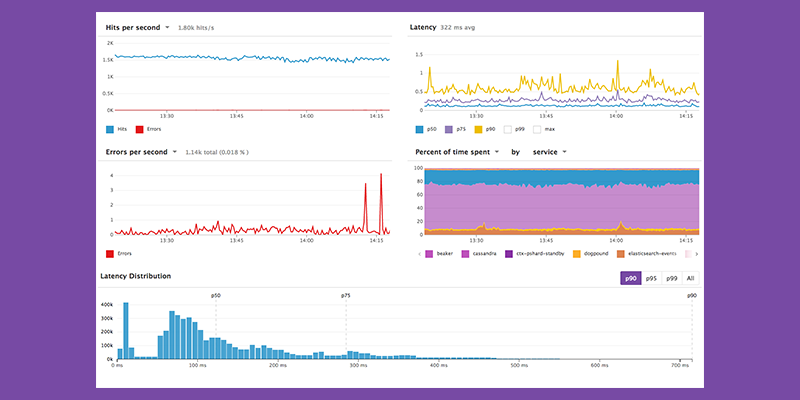The height and width of the screenshot is (400, 800).
Task: Click the Latency chart title
Action: tap(422, 28)
